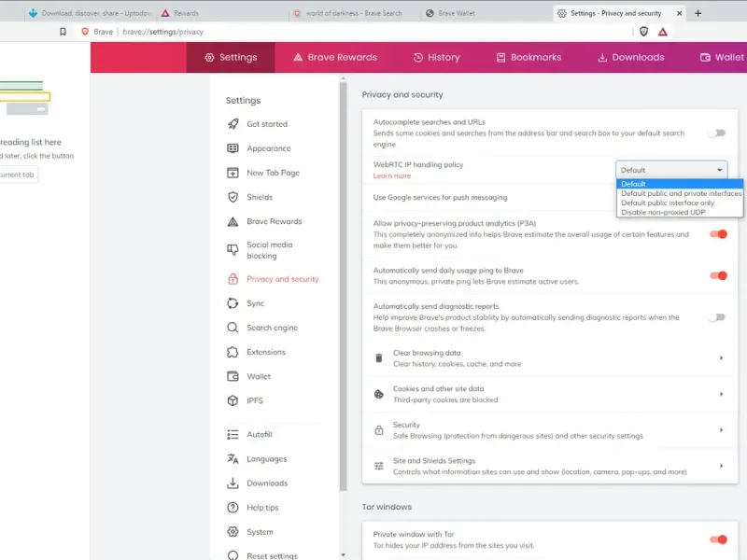
Task: Click the 'Third-party cookies are blocked' text
Action: (445, 400)
